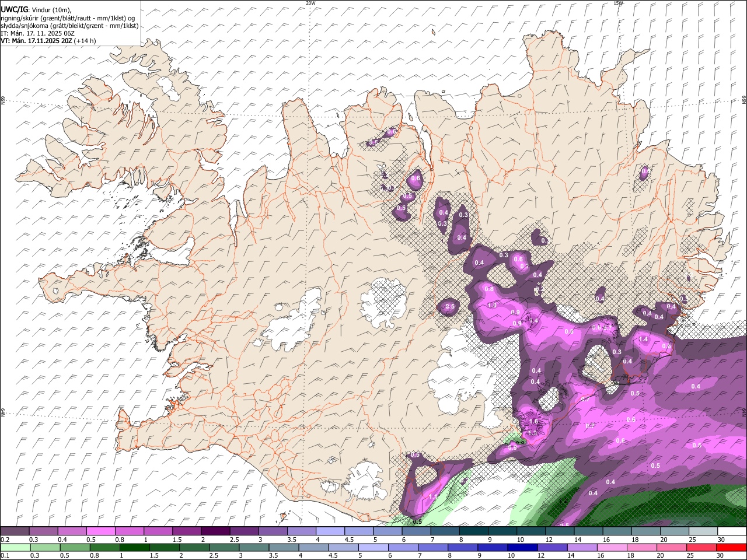This screenshot has width=747, height=560.
Task: Select the 10 teal swatch in upper legend row
Action: [x=530, y=531]
